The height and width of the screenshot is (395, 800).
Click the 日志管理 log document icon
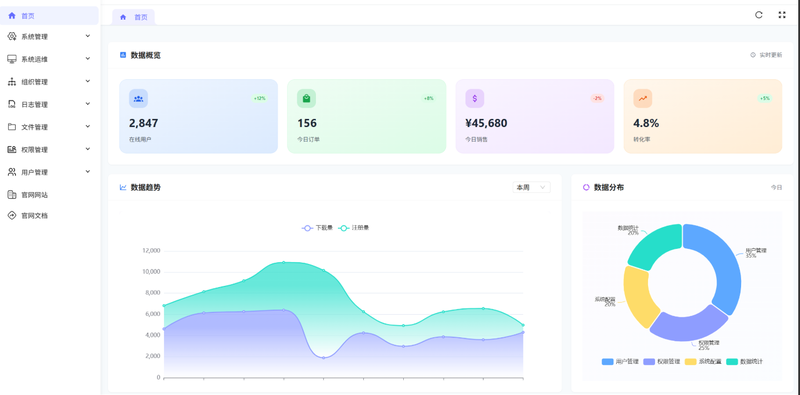(12, 104)
